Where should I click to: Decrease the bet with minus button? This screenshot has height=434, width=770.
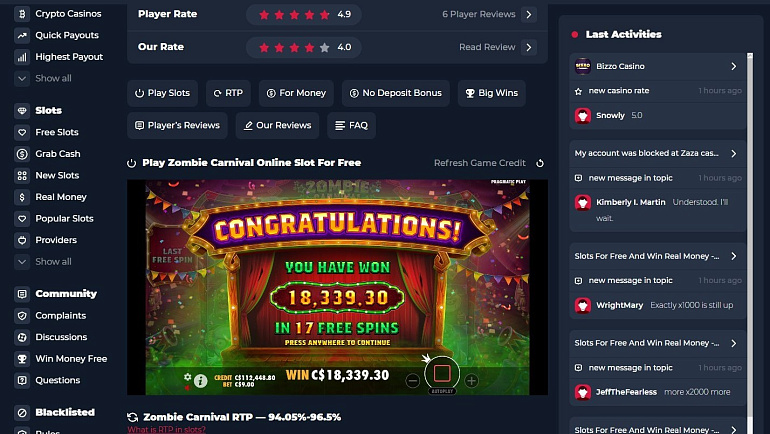(413, 380)
